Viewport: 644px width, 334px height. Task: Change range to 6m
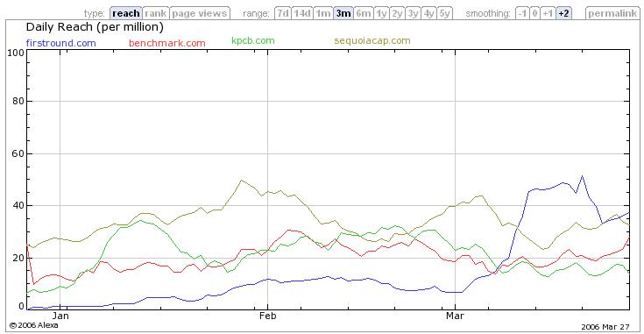(x=364, y=13)
